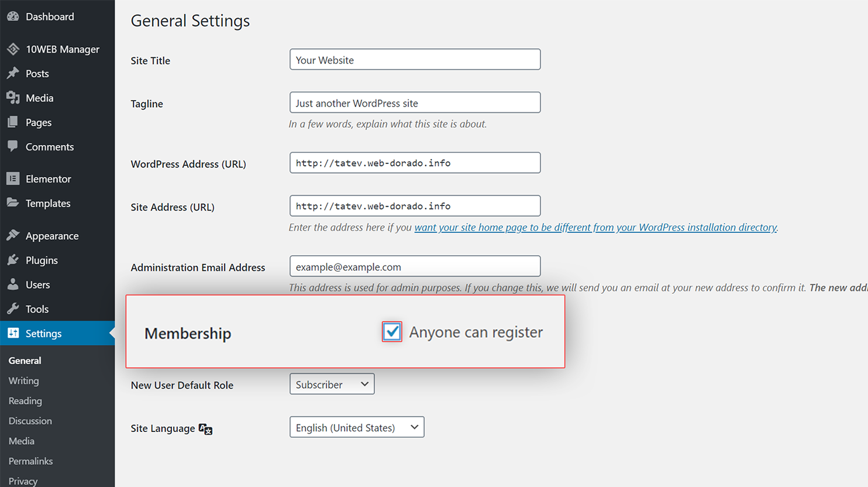Open the Discussion settings submenu
This screenshot has width=868, height=487.
click(30, 421)
